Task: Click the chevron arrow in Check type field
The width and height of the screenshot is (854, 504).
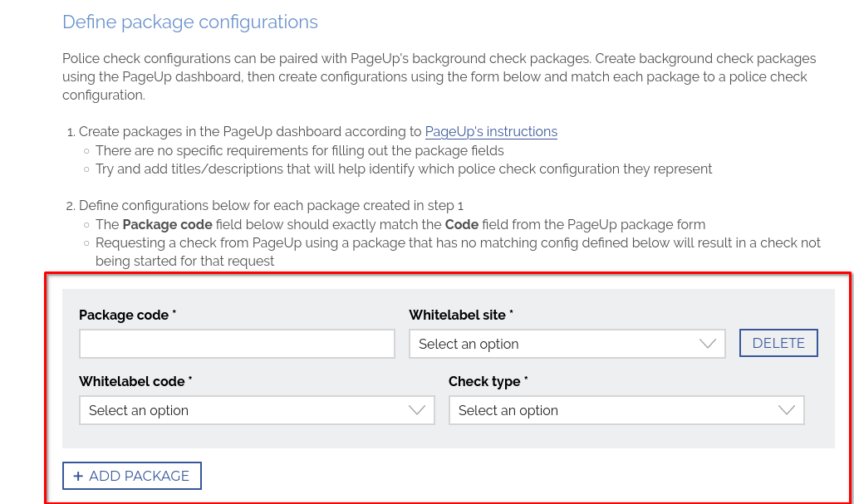Action: point(786,410)
